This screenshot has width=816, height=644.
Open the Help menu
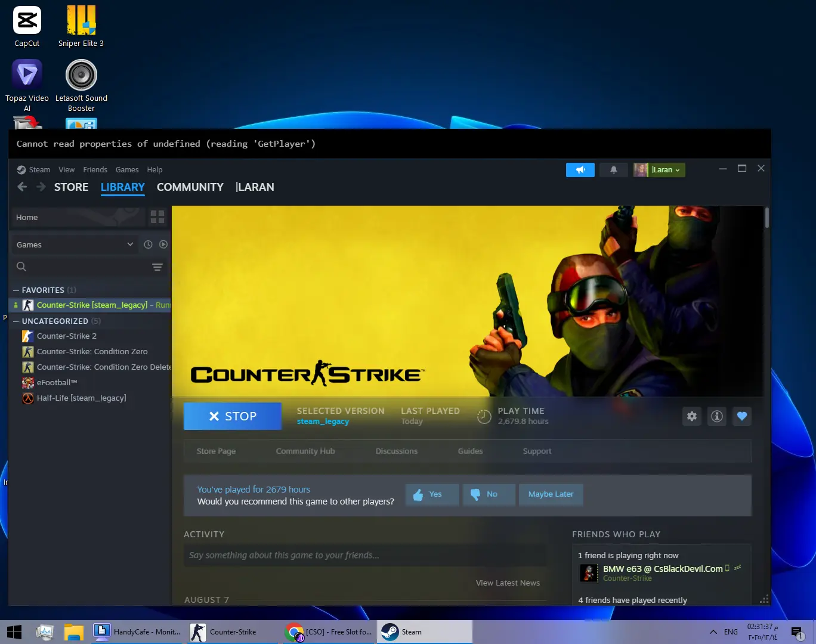[x=154, y=170]
